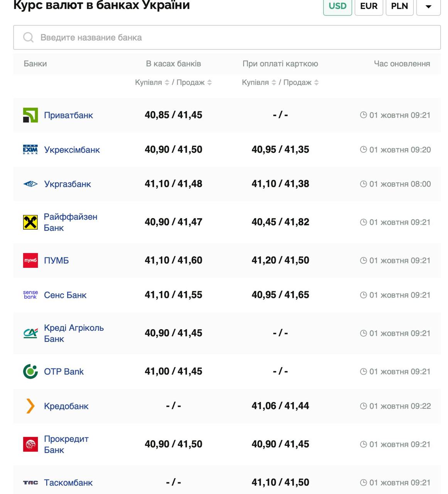Sort by cash desk Продаж rate
Viewport: 448px width, 494px height.
(x=209, y=83)
